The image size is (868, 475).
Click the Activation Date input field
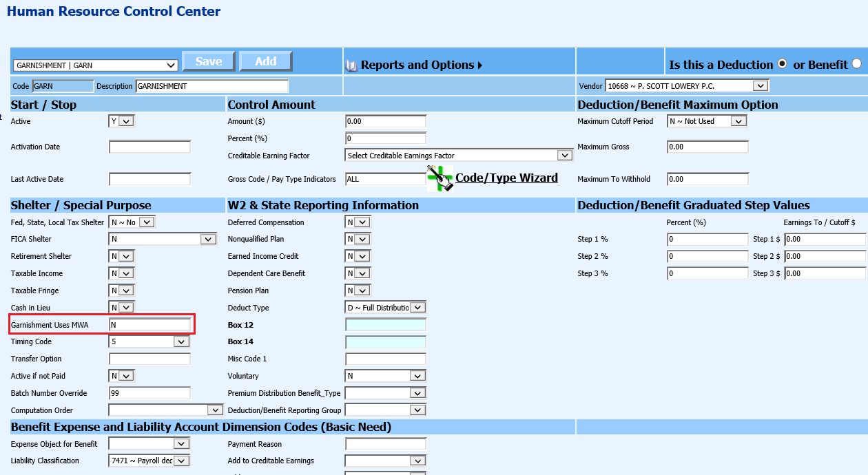click(x=149, y=147)
